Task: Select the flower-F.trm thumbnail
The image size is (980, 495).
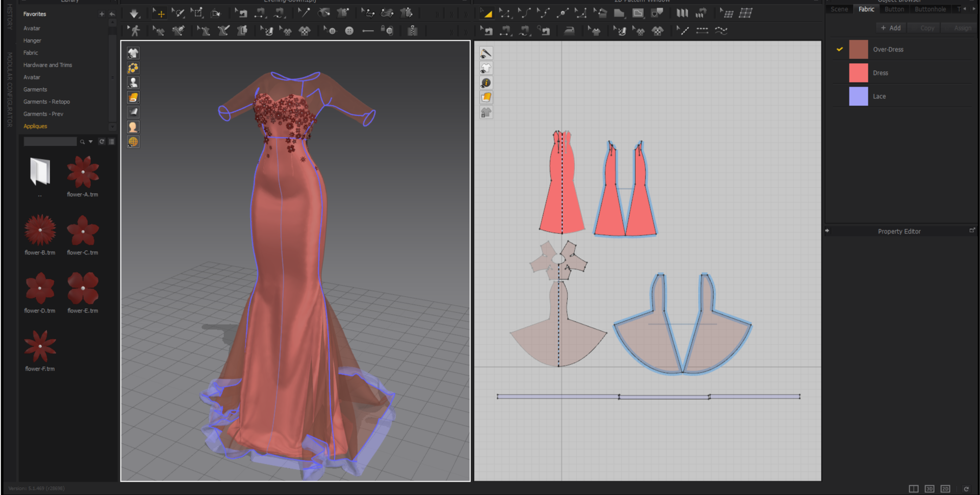Action: tap(40, 347)
